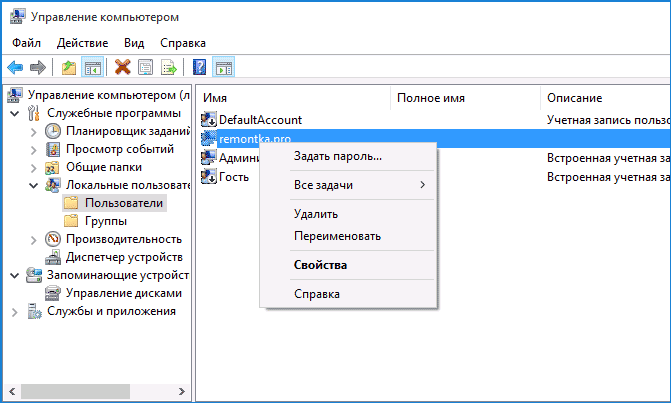Toggle the action pane toolbar icon
The height and width of the screenshot is (403, 671).
(223, 68)
